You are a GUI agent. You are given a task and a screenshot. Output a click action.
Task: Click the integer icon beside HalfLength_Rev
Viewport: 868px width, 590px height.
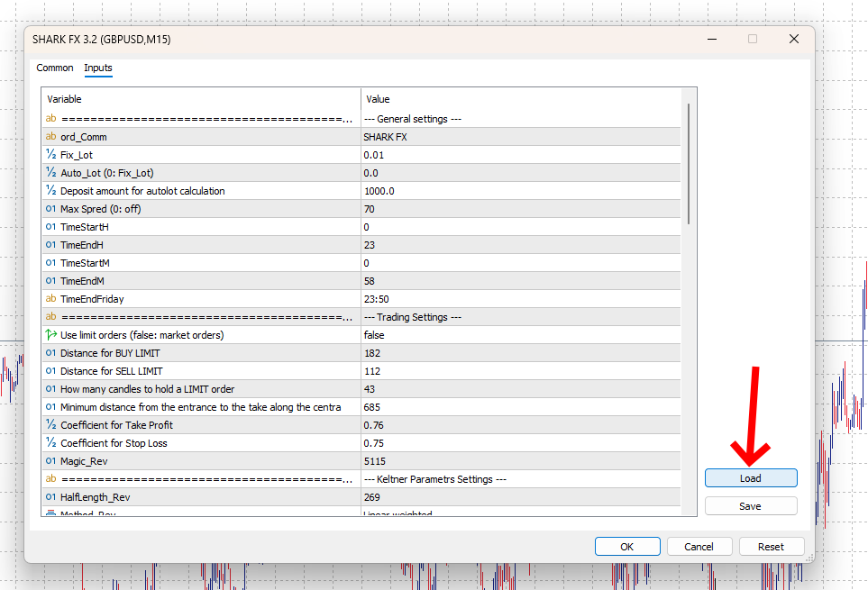[51, 496]
